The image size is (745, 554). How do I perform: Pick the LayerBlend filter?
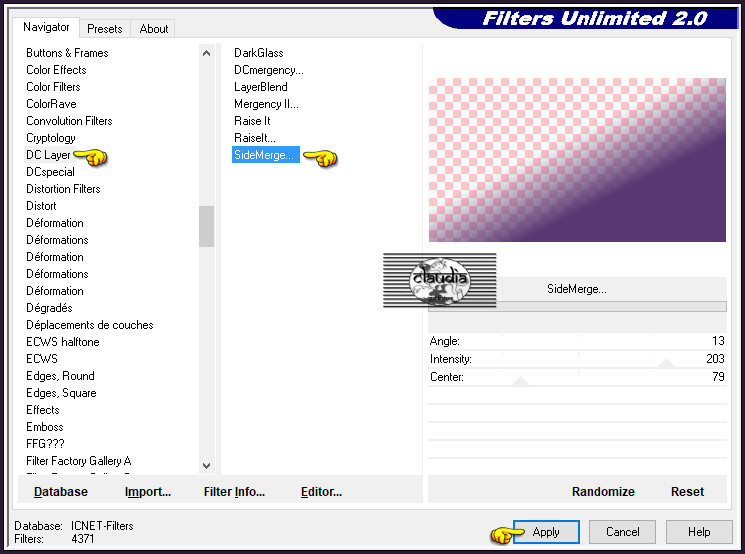[x=260, y=87]
